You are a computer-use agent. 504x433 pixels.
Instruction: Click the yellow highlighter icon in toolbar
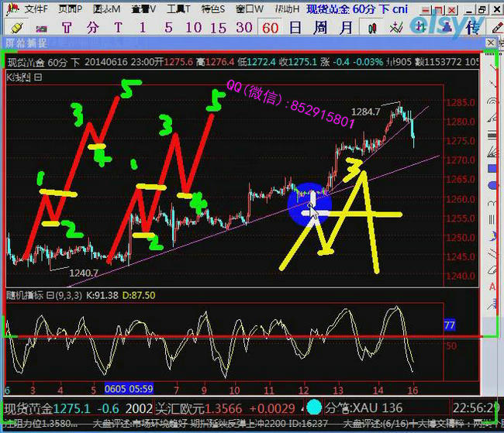pos(17,27)
